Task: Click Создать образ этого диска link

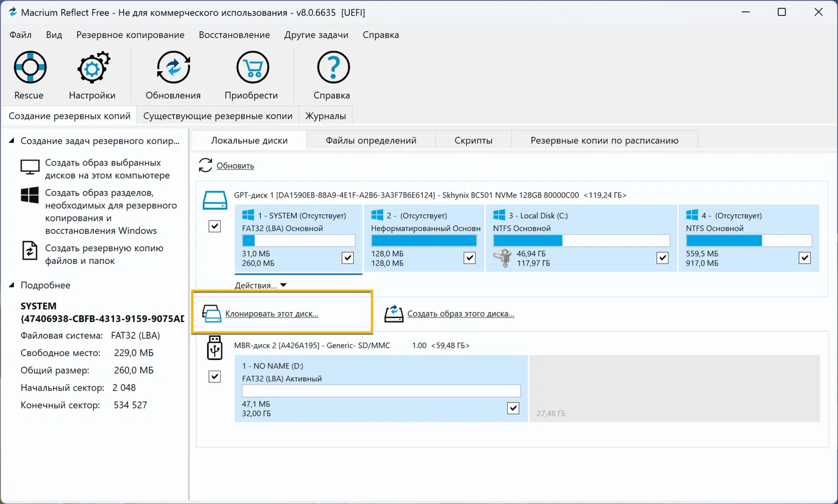Action: pos(460,314)
